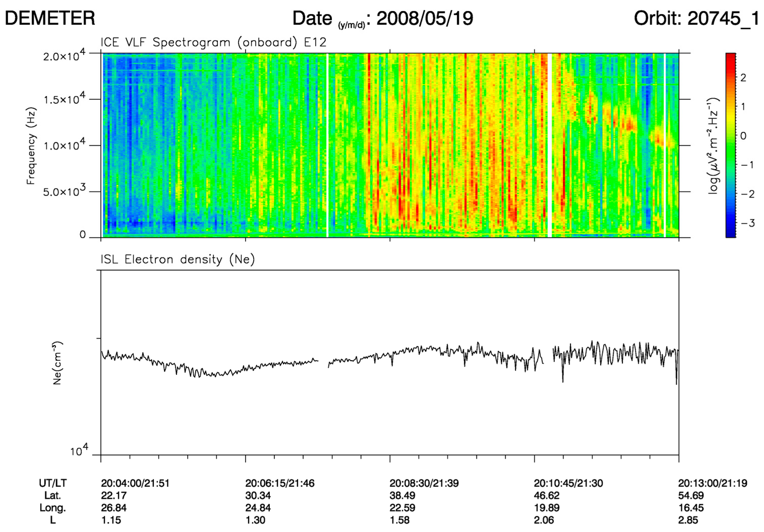764x532 pixels.
Task: Click the Ne(cm⁻³) axis label
Action: 57,363
